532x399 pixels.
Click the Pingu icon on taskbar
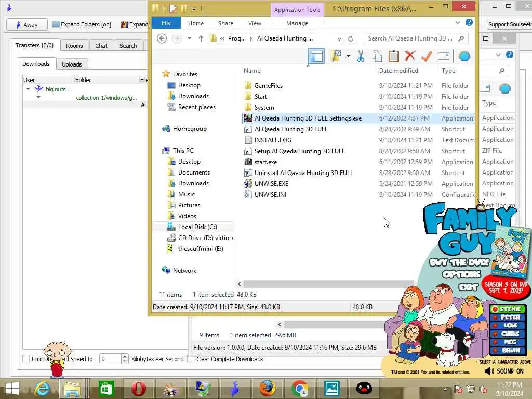coord(364,389)
